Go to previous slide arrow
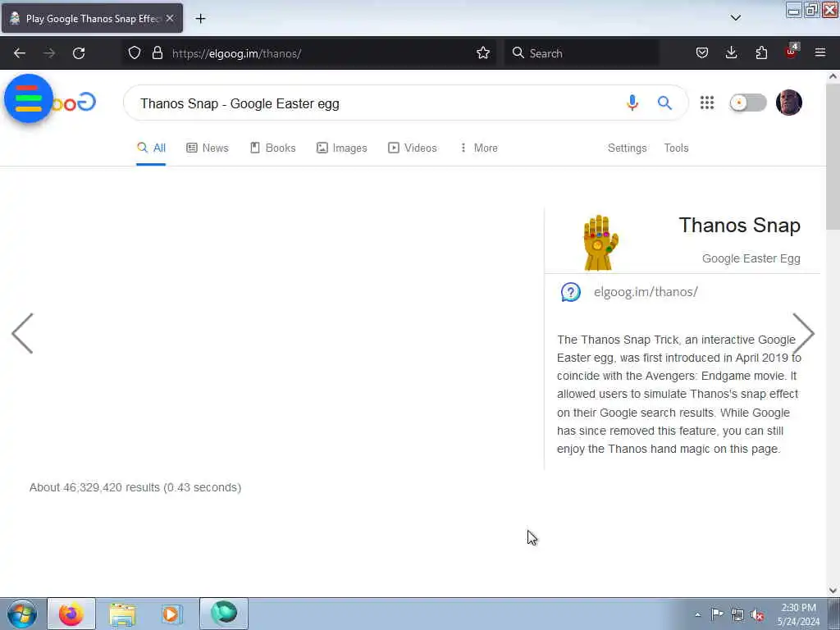 [22, 333]
